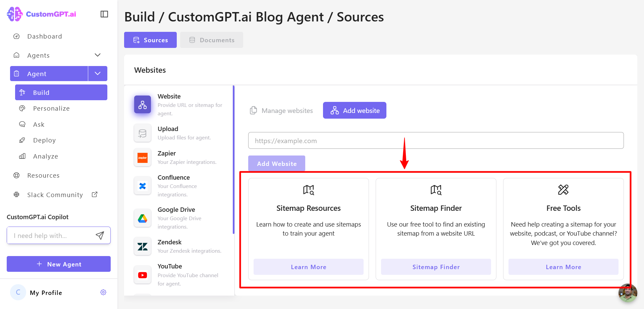Open the Add website tab
The width and height of the screenshot is (644, 309).
click(355, 110)
